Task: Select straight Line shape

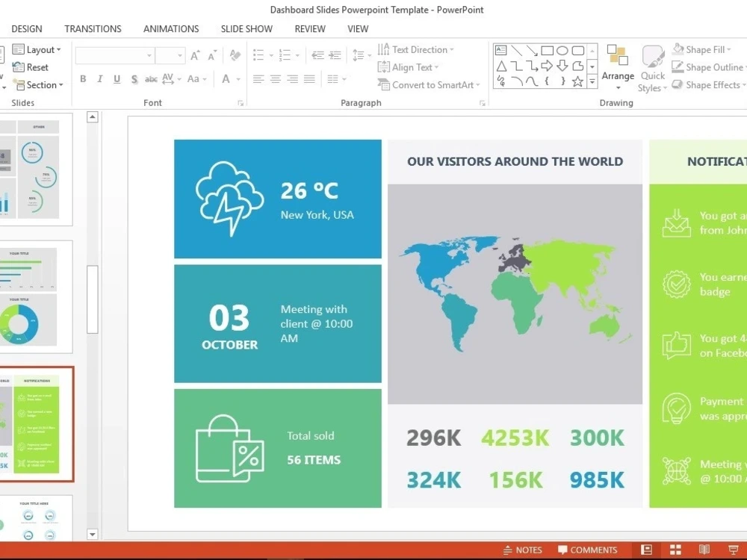Action: (516, 50)
